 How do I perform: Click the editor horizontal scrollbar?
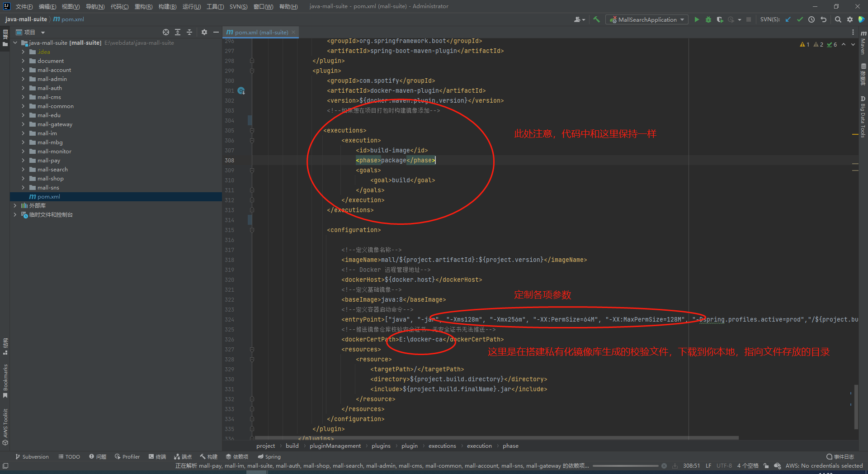click(496, 438)
